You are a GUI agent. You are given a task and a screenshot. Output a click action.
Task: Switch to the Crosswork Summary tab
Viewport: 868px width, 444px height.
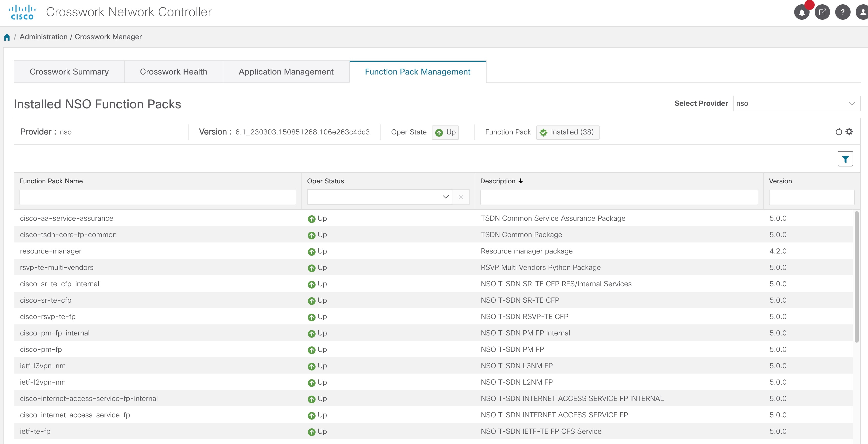coord(69,71)
